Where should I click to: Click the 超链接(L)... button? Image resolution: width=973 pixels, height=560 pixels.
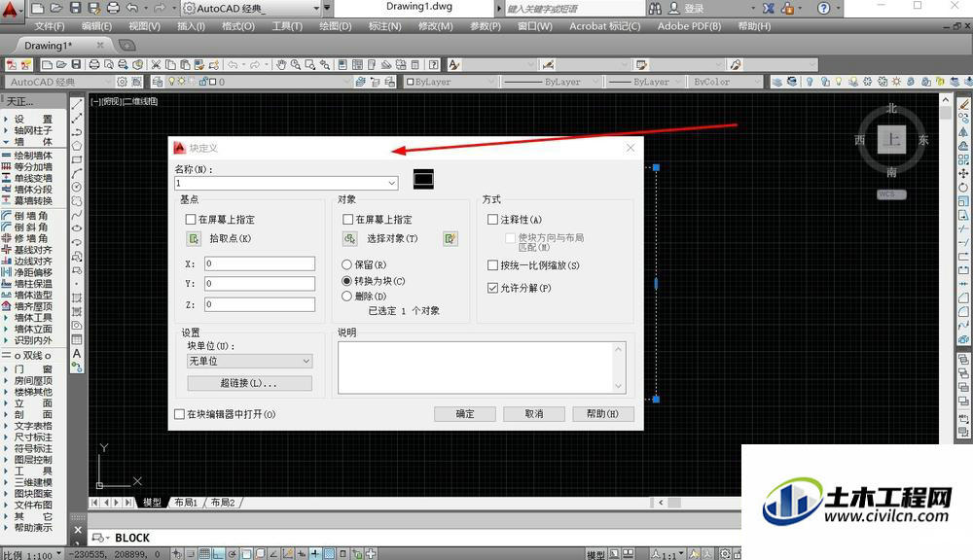pyautogui.click(x=249, y=383)
